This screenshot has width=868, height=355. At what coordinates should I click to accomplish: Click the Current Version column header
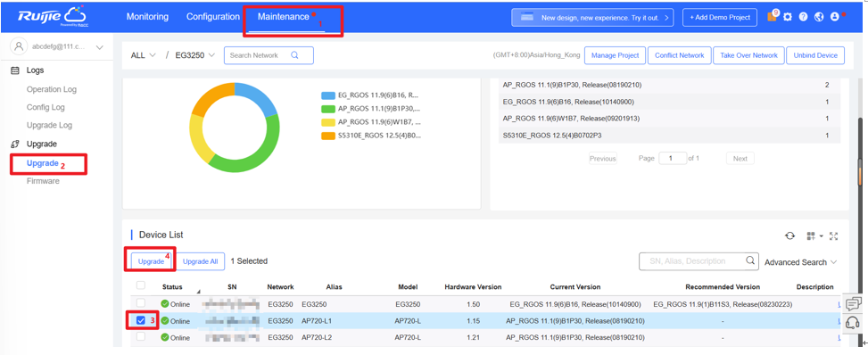point(575,287)
